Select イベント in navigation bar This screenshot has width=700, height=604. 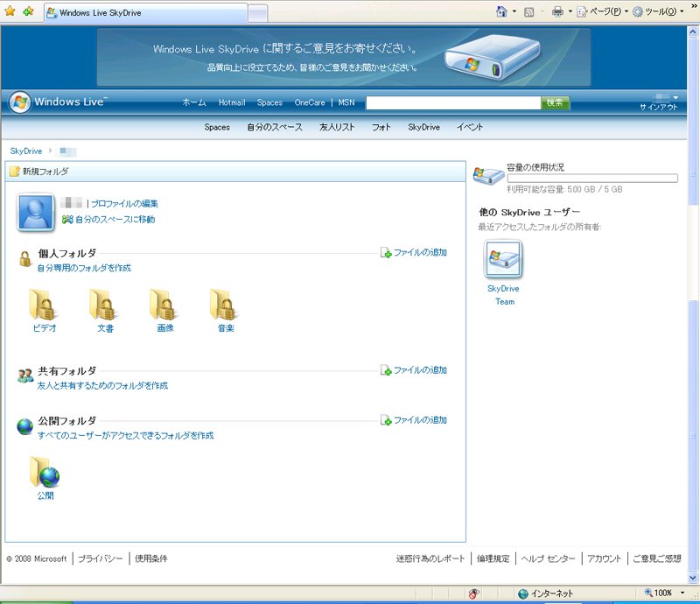470,127
